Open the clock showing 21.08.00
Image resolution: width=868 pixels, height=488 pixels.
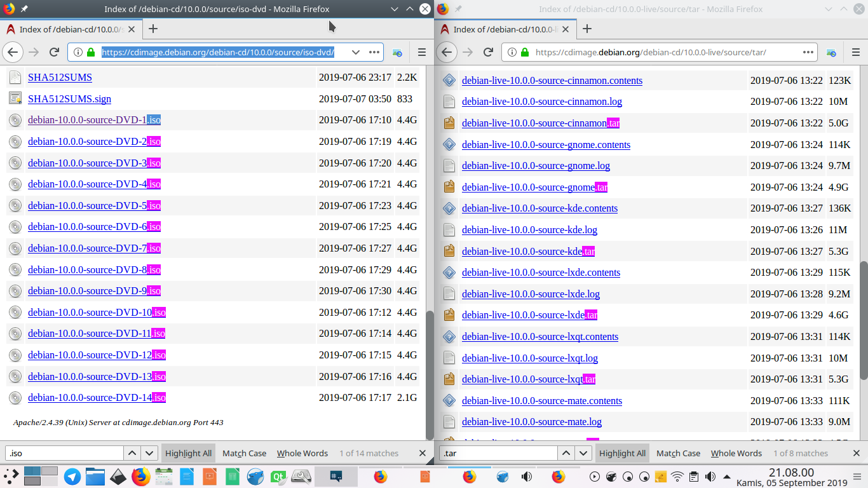pos(791,477)
